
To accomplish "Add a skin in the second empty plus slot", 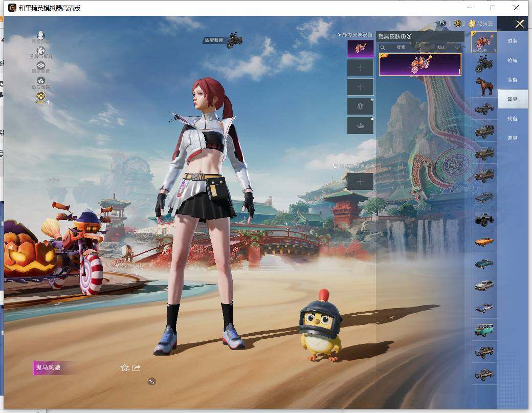I will point(360,87).
